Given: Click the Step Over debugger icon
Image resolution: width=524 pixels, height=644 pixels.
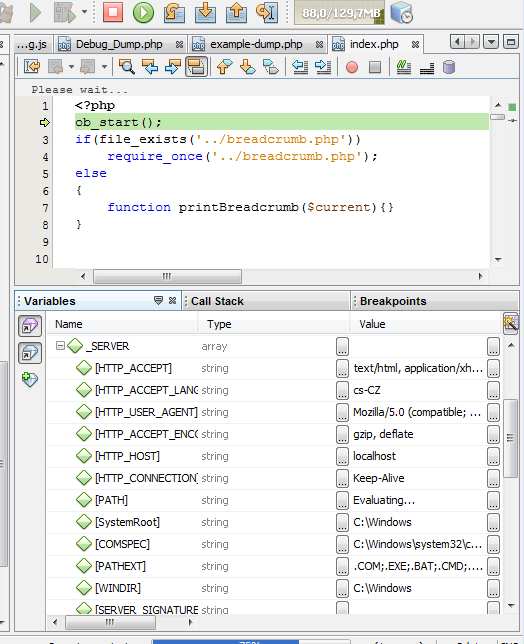Looking at the screenshot, I should point(174,12).
